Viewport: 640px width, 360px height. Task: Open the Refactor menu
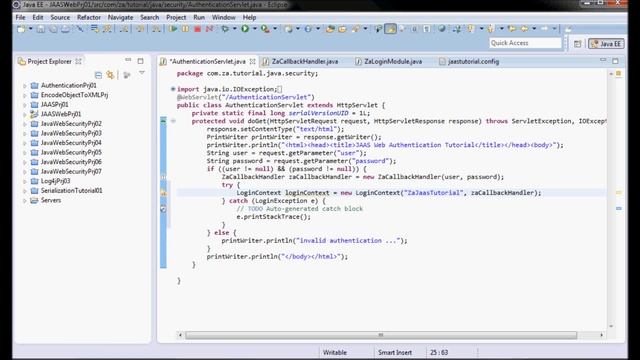89,18
